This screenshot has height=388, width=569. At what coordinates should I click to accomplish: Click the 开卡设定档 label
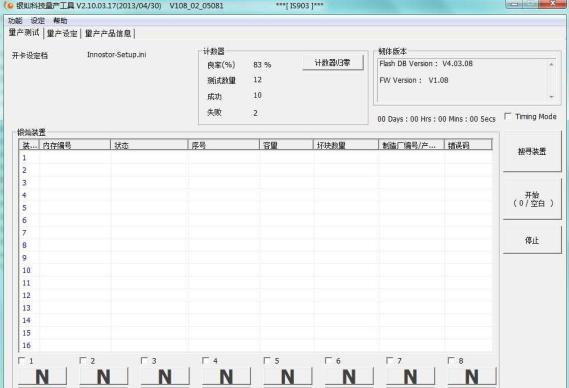30,56
